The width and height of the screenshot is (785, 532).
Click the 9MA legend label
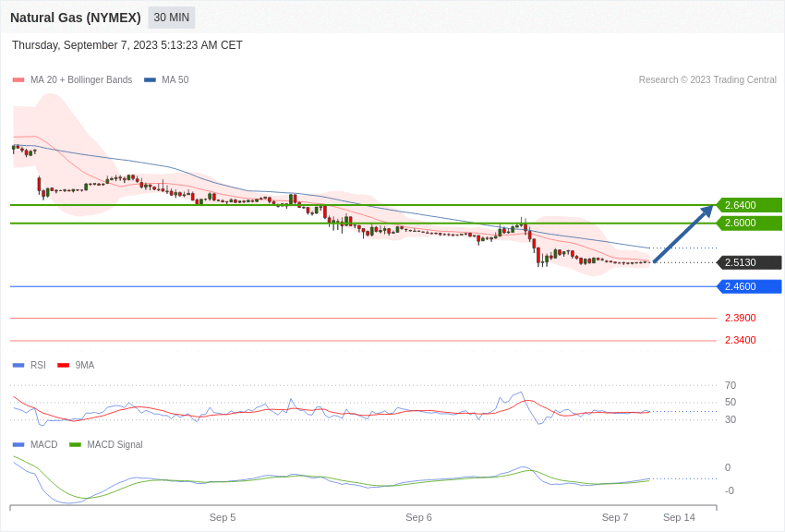pyautogui.click(x=85, y=365)
